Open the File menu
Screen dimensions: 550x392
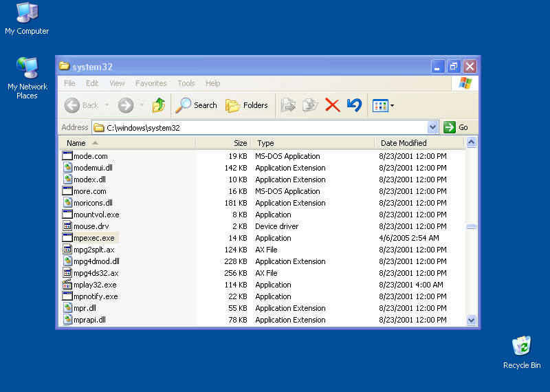pos(69,83)
